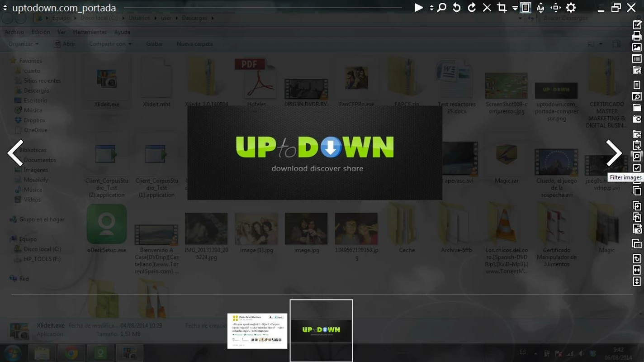Image resolution: width=644 pixels, height=362 pixels.
Task: Click the copy pages icon in right sidebar
Action: 637,191
